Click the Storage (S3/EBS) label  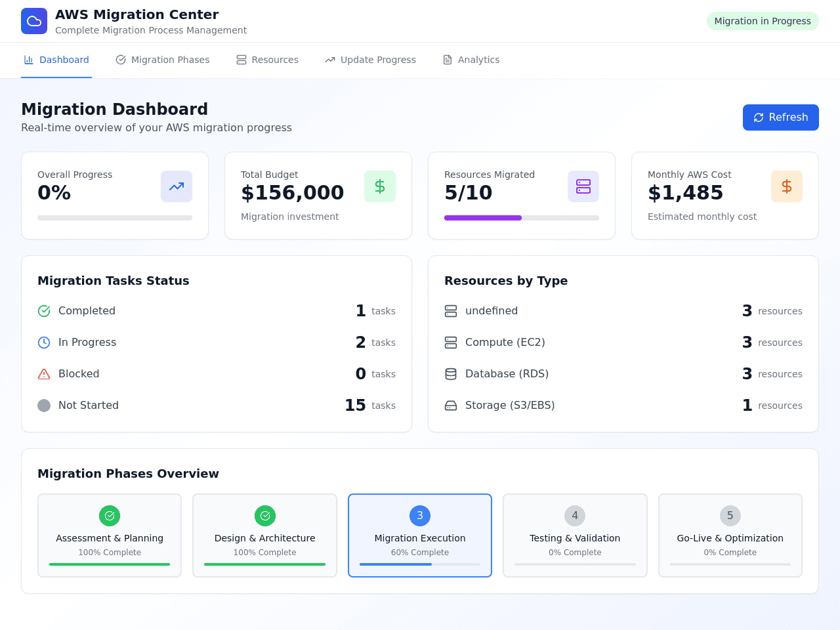click(x=510, y=406)
